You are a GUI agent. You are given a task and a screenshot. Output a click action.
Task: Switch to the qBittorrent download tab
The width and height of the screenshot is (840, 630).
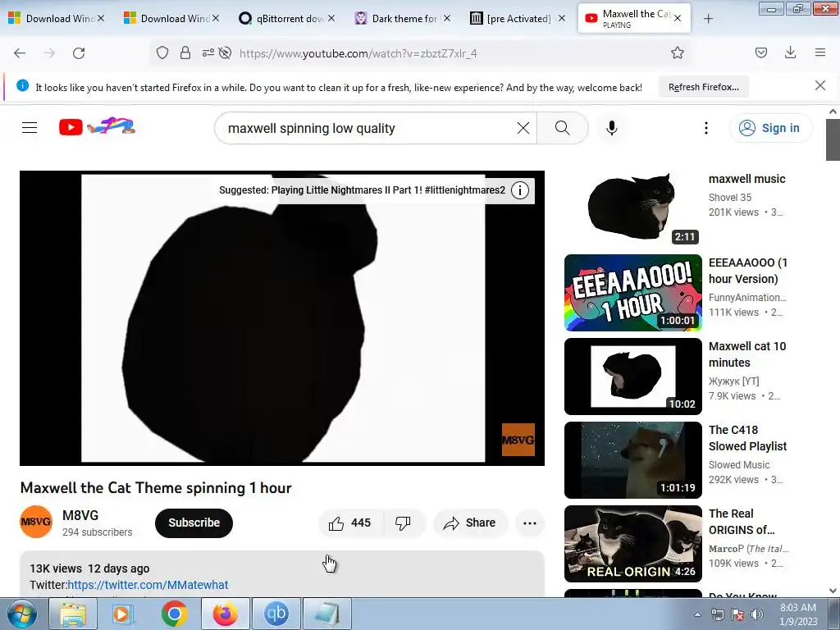[286, 19]
